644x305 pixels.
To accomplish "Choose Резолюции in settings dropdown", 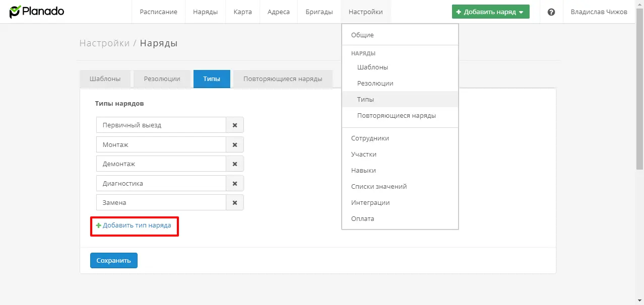I will pyautogui.click(x=400, y=83).
